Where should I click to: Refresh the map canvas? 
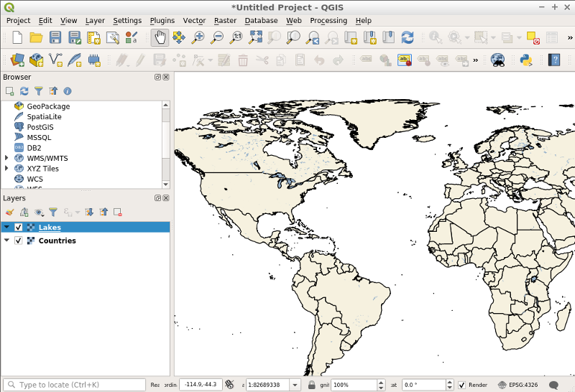click(408, 37)
